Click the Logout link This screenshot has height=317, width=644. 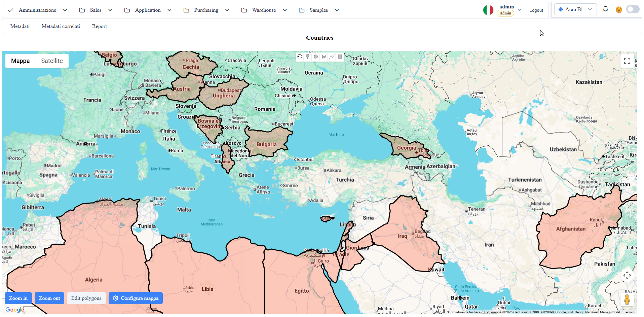[536, 10]
